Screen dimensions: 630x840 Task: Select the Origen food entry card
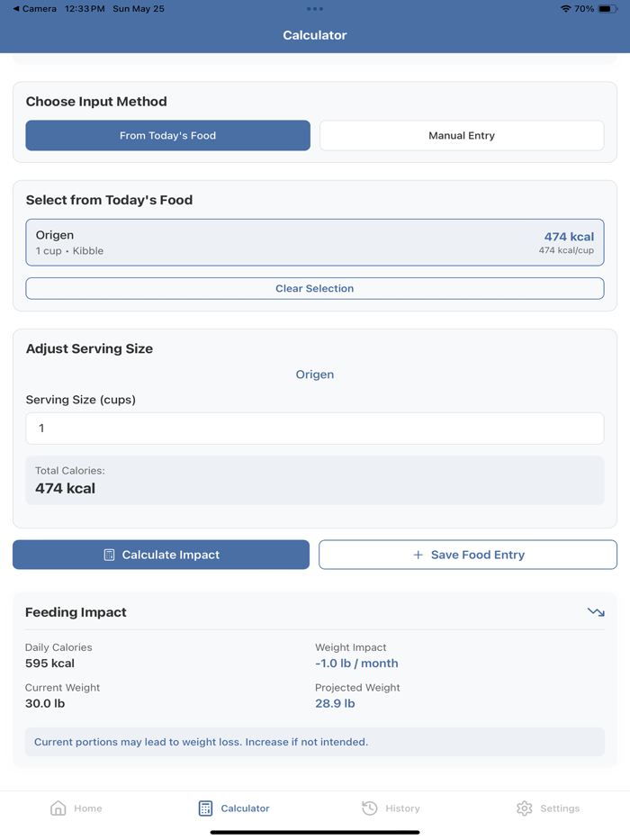(x=314, y=241)
